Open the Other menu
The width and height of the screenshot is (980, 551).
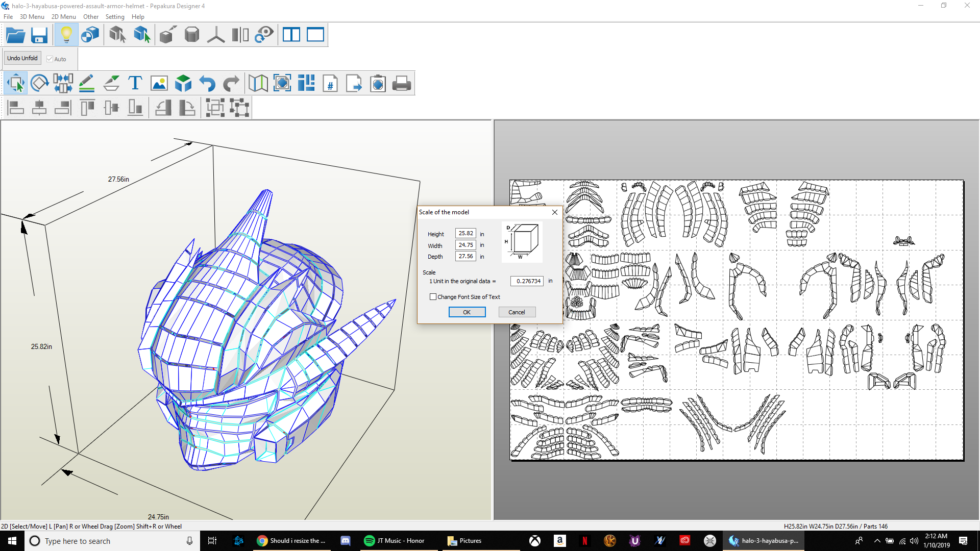(91, 17)
